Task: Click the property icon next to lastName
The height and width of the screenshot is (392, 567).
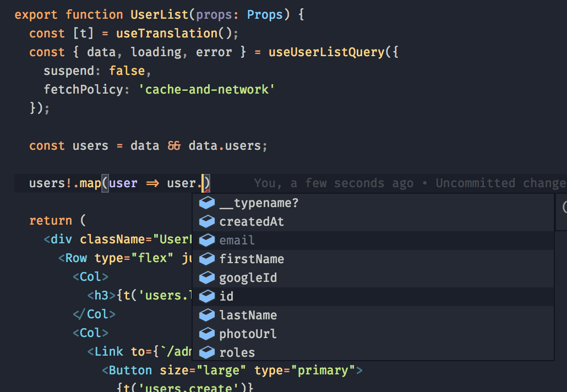Action: click(206, 315)
